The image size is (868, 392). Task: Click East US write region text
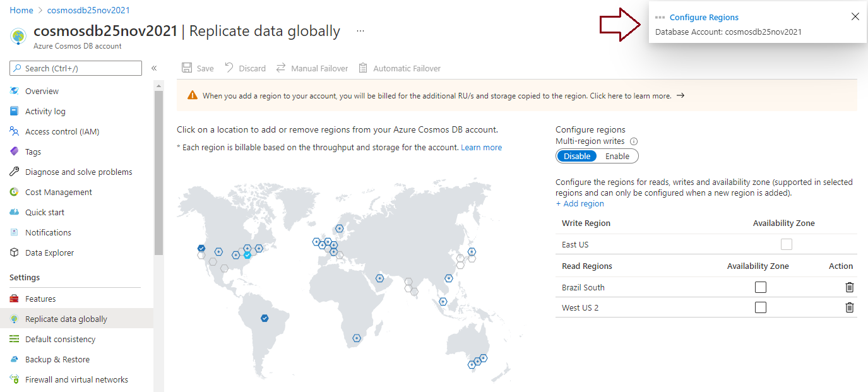pyautogui.click(x=575, y=244)
